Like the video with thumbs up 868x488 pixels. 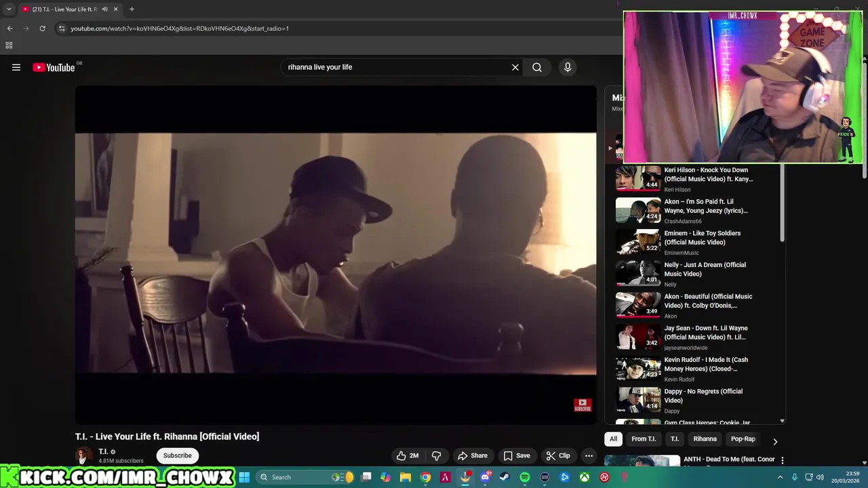click(x=408, y=455)
